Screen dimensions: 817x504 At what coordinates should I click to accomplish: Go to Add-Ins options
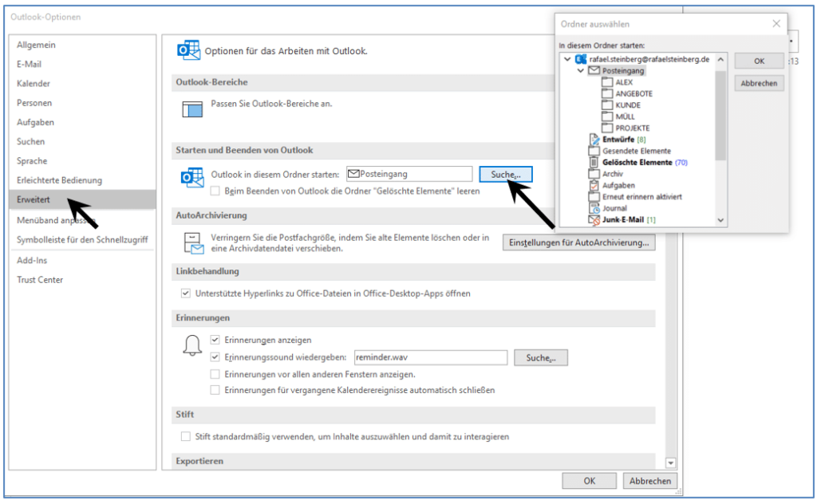click(32, 260)
